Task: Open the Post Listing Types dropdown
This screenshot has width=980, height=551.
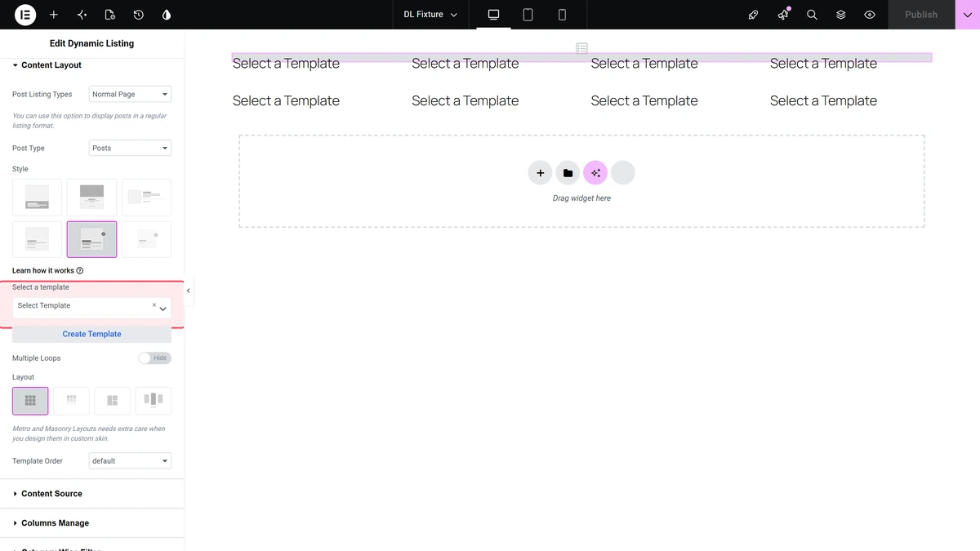Action: [130, 94]
